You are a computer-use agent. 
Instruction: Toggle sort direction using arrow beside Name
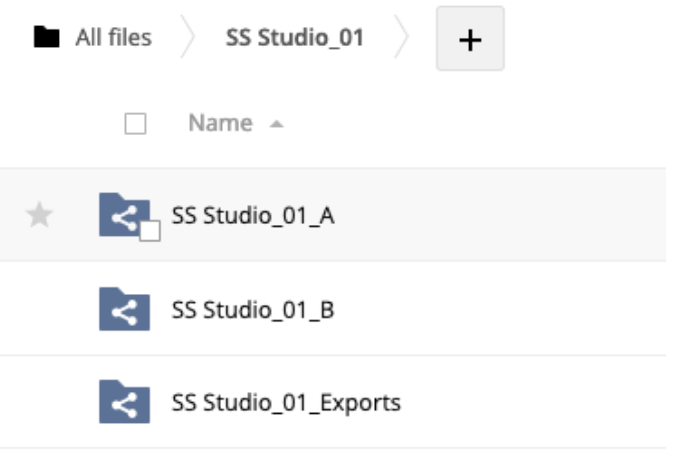pos(277,124)
